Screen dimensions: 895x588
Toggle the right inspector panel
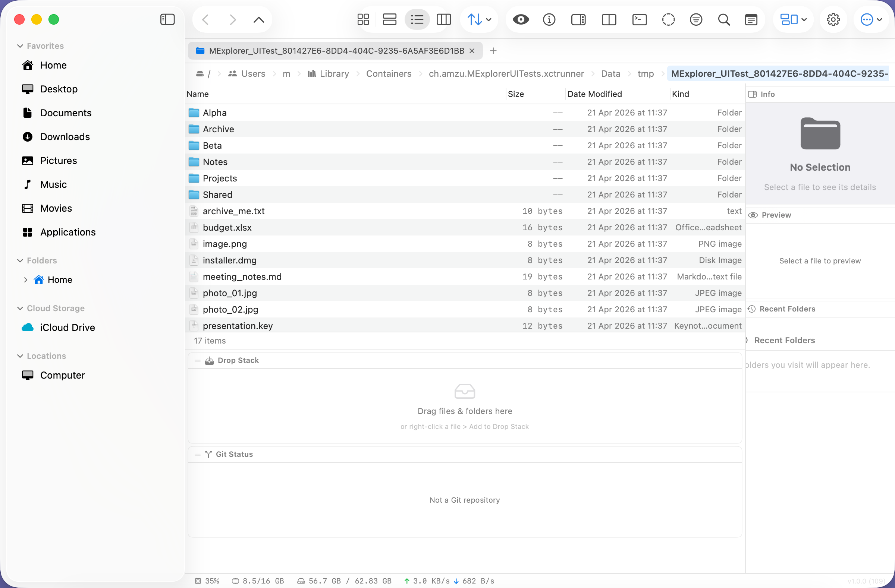[x=578, y=19]
